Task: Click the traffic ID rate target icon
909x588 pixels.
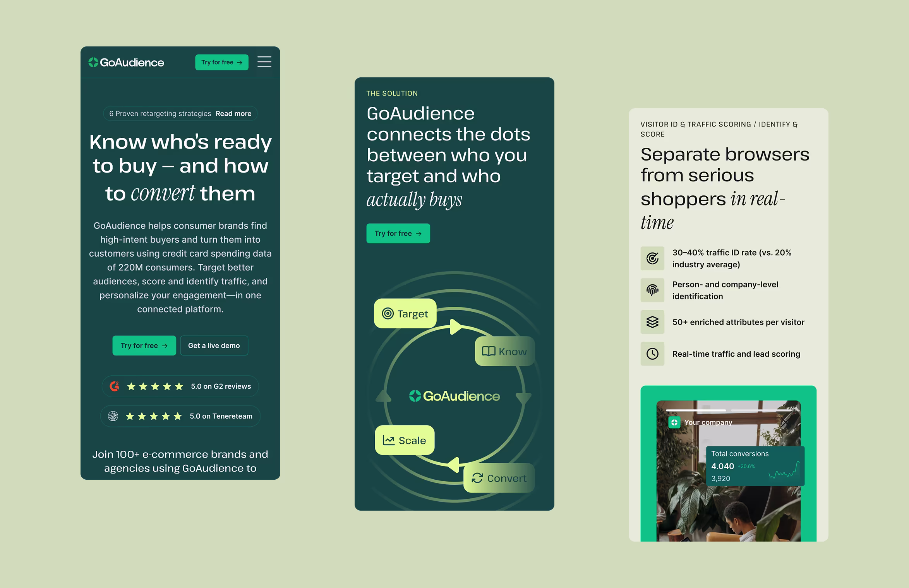Action: click(x=652, y=258)
